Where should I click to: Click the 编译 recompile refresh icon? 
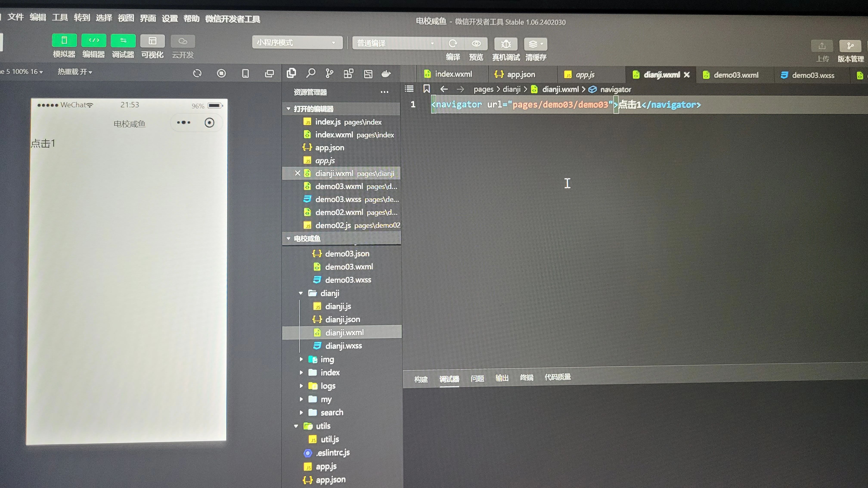pyautogui.click(x=453, y=44)
